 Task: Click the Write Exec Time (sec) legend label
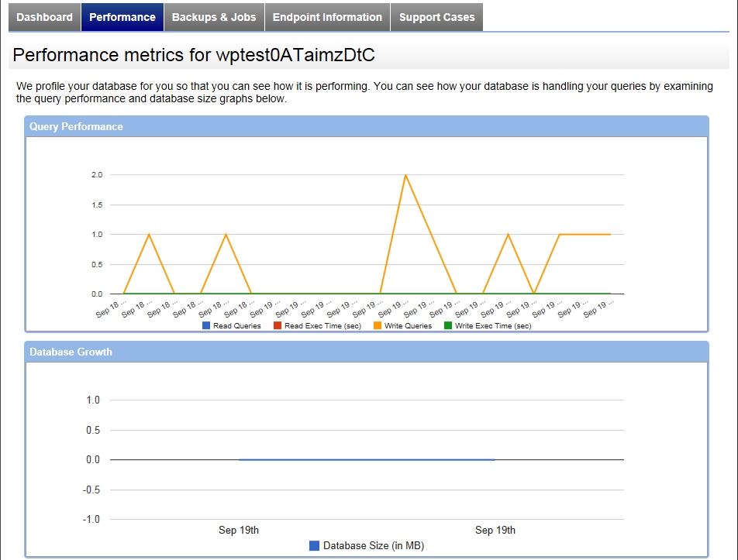493,326
